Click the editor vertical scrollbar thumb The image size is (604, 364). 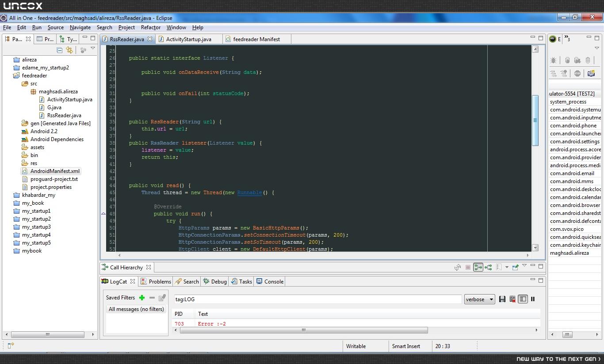coord(535,120)
